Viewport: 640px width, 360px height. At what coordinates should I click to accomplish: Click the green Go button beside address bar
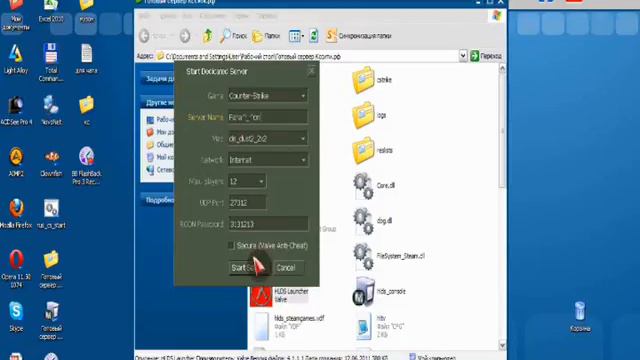(x=486, y=56)
